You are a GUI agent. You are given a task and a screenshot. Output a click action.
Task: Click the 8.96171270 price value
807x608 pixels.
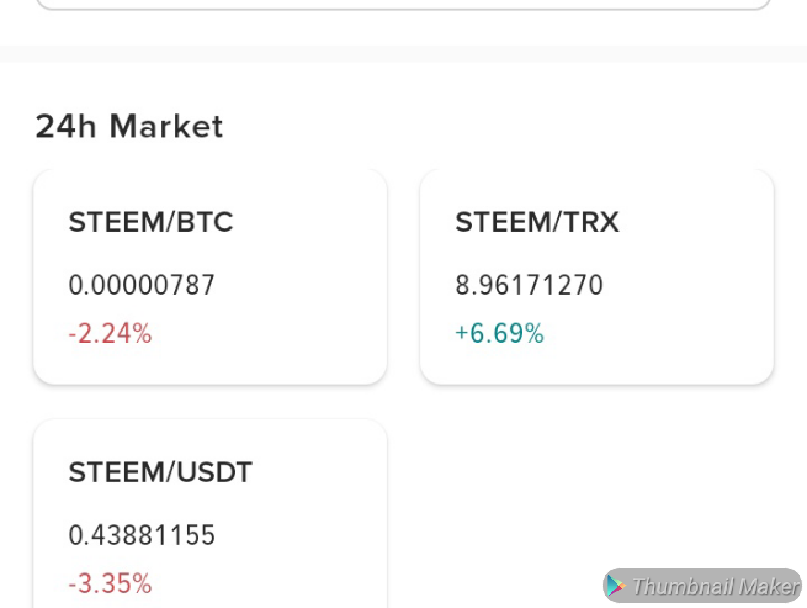(x=529, y=286)
